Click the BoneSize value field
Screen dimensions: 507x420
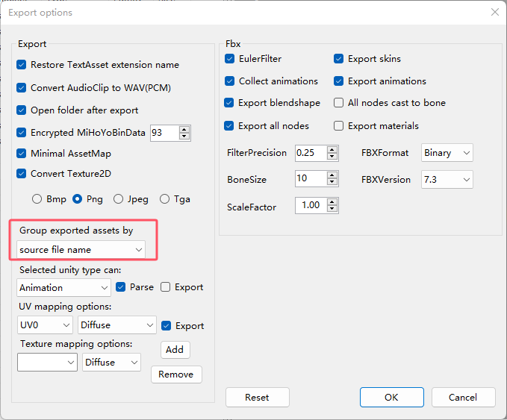point(311,178)
